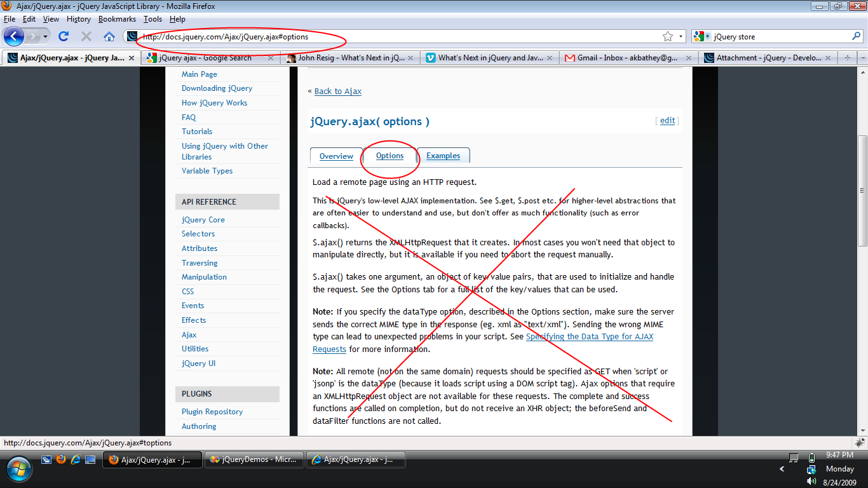Click the browser Back arrow button

[14, 36]
